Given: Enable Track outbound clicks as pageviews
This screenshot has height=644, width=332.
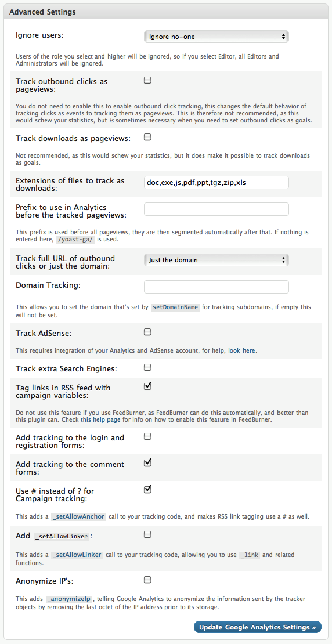Looking at the screenshot, I should (147, 81).
